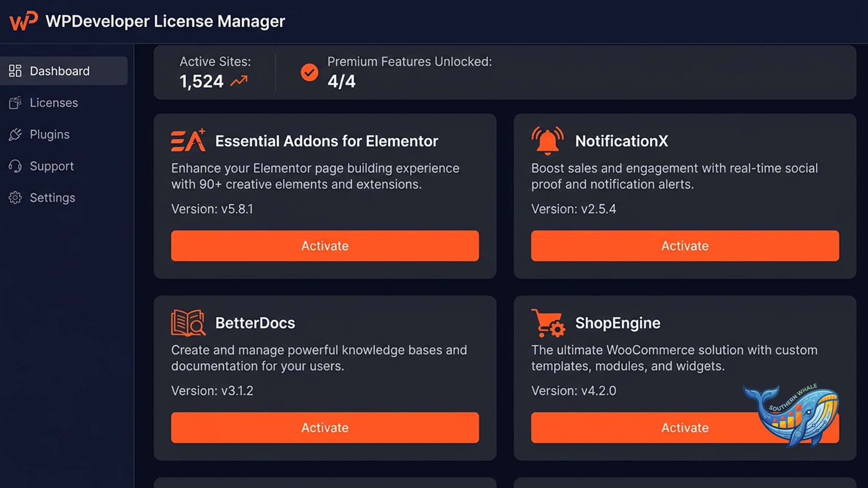Click the ShopEngine cart icon
This screenshot has height=488, width=868.
548,323
